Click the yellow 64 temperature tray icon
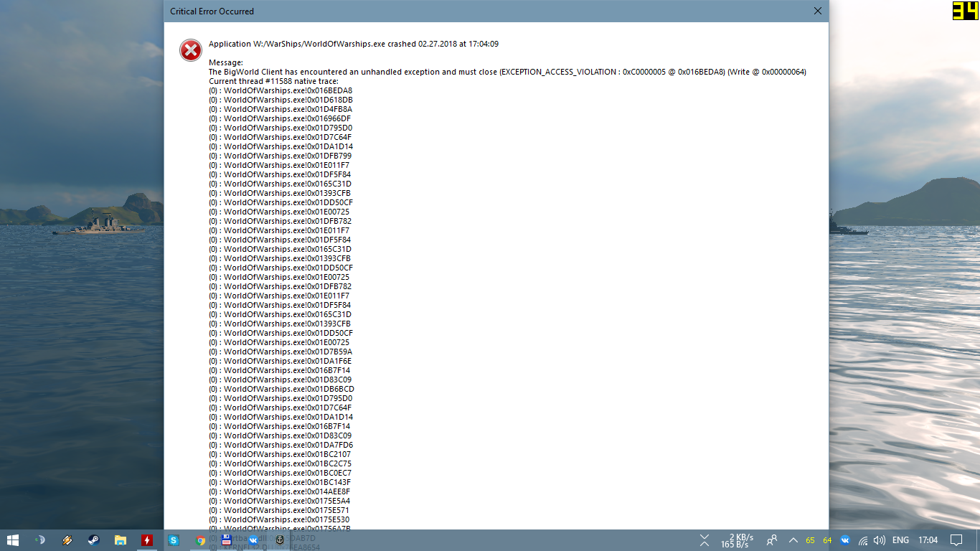Viewport: 980px width, 551px height. pos(827,540)
